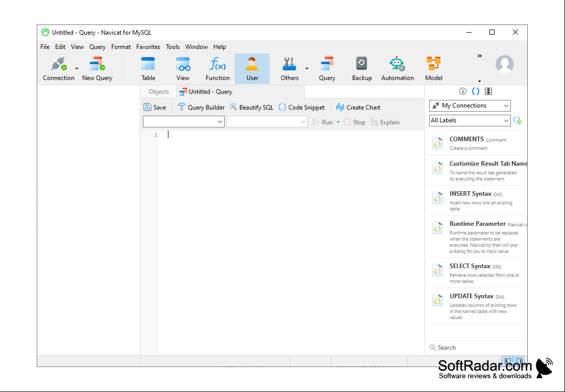Open the Query menu in menu bar
Image resolution: width=565 pixels, height=392 pixels.
97,47
